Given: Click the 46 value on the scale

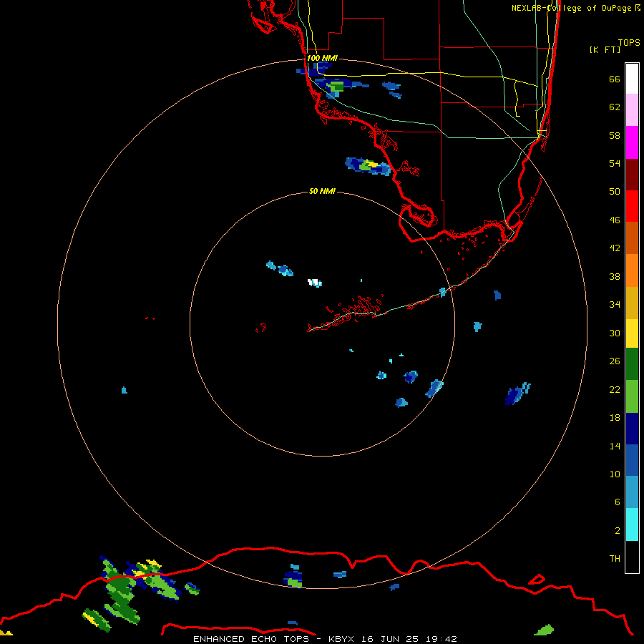Looking at the screenshot, I should [615, 220].
